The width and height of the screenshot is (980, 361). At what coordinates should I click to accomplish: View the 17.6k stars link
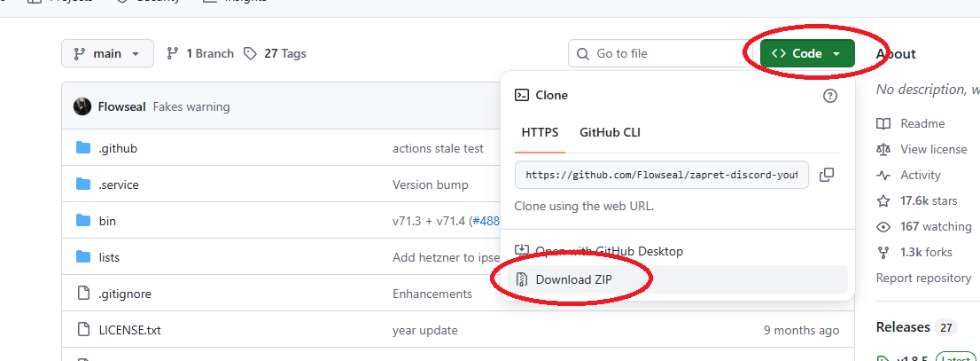click(929, 201)
